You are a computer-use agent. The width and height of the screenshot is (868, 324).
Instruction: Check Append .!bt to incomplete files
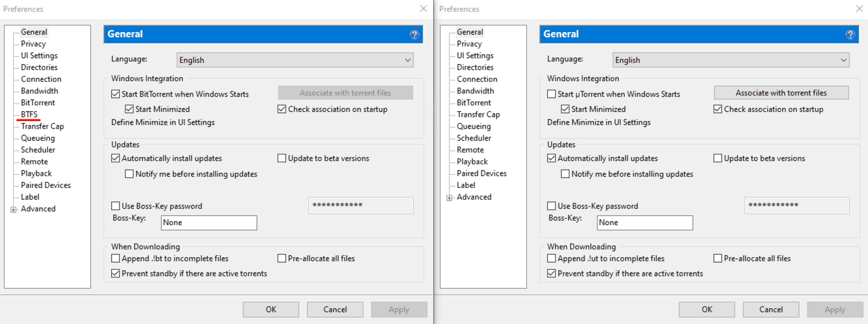[x=116, y=258]
